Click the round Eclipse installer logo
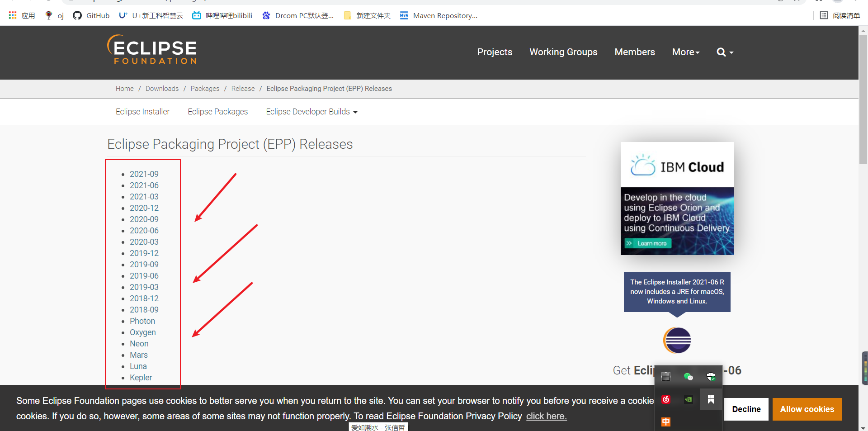This screenshot has height=431, width=868. [x=677, y=340]
